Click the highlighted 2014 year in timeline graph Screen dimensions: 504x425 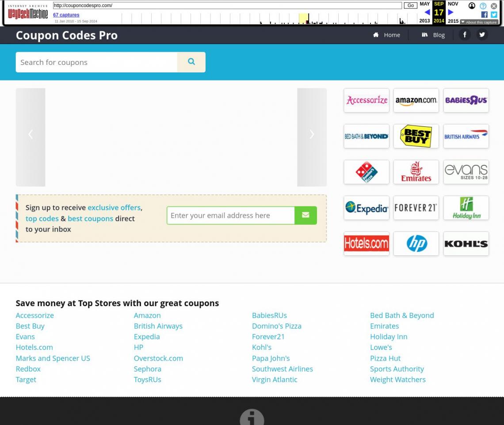tap(303, 19)
